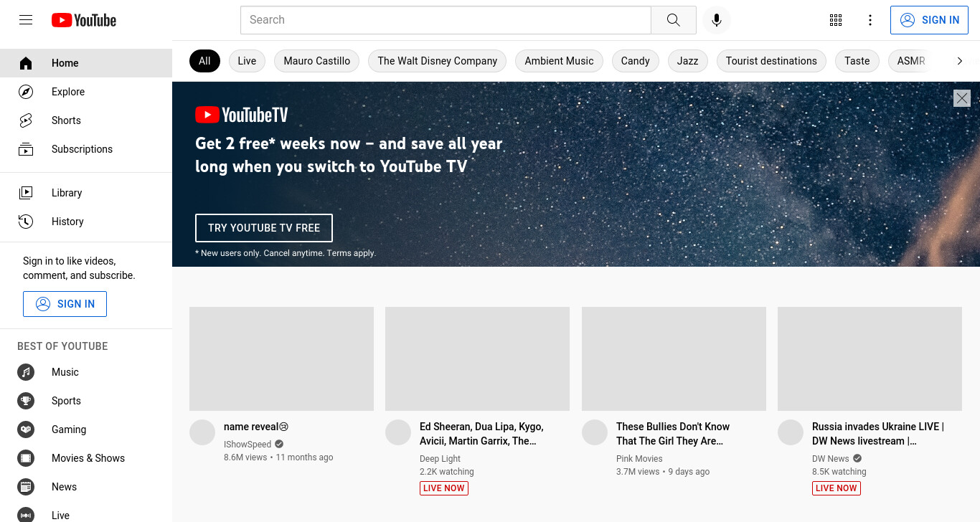Open the name reveal video title
980x522 pixels.
(x=256, y=427)
